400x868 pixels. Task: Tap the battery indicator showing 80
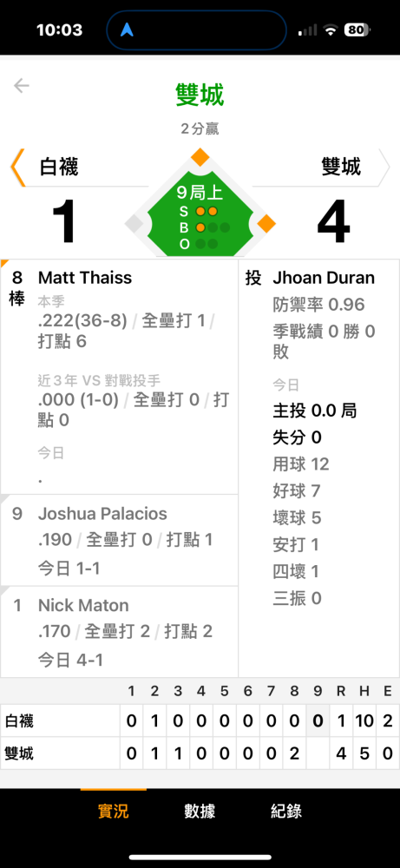click(x=357, y=30)
